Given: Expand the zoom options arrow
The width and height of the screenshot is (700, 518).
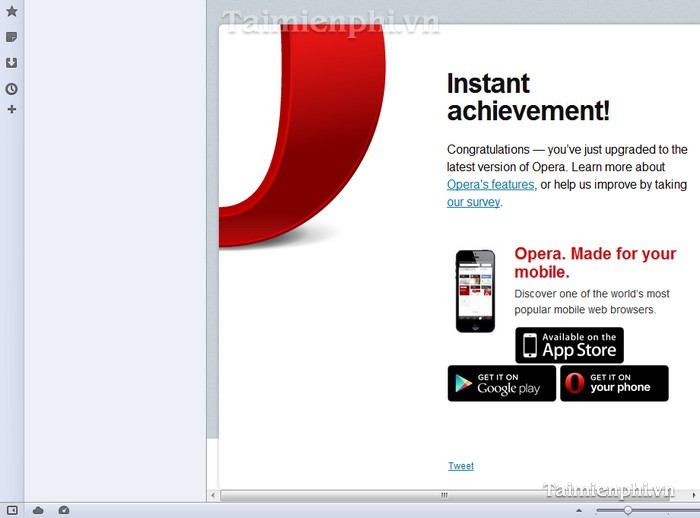Looking at the screenshot, I should tap(579, 510).
